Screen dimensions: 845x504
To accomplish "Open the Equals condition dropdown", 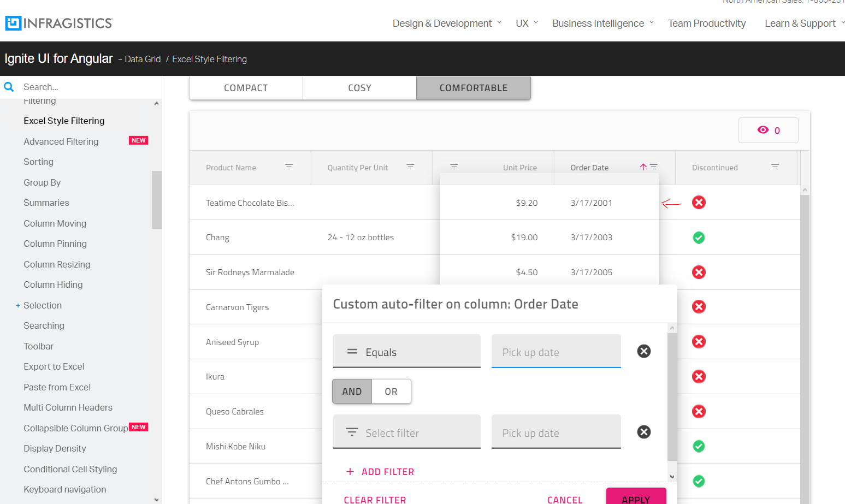I will pos(406,351).
